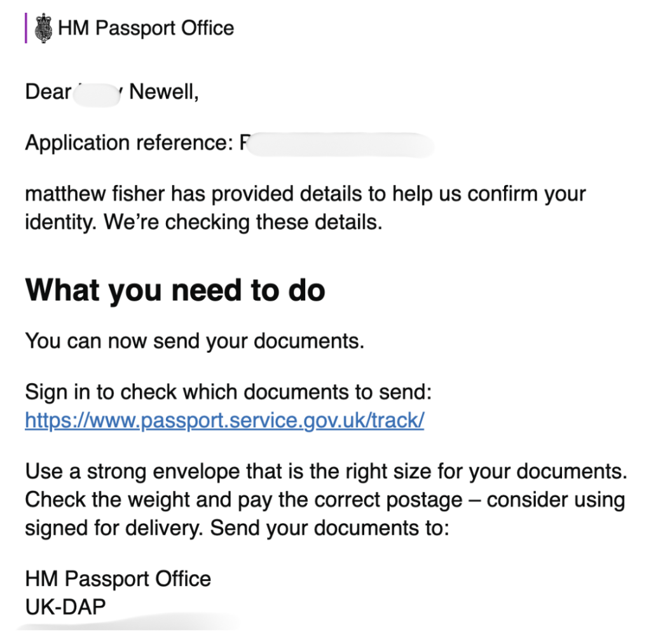
Task: Click the 'Use a strong envelope' sentence
Action: pyautogui.click(x=325, y=472)
